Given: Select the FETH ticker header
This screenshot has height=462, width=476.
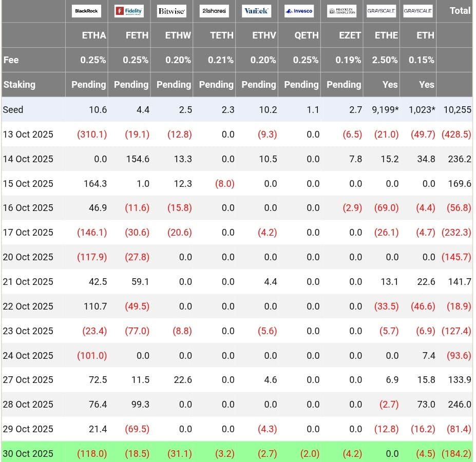Looking at the screenshot, I should [137, 35].
